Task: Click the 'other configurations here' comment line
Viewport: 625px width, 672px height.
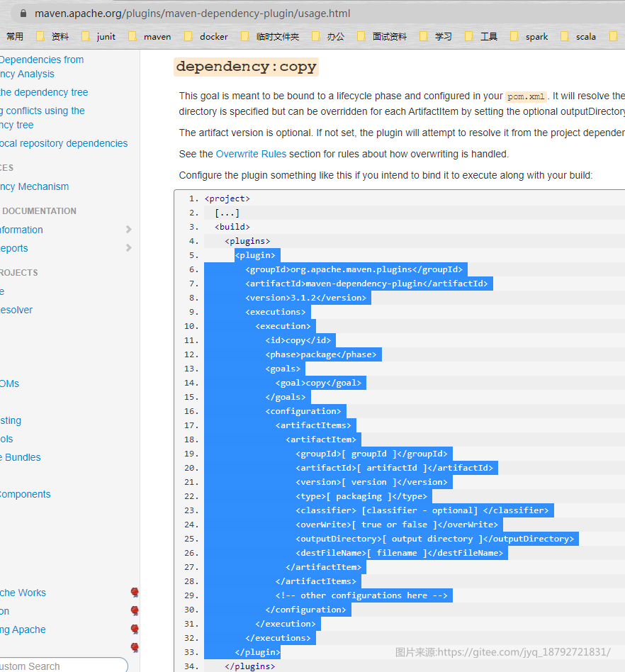Action: click(361, 595)
